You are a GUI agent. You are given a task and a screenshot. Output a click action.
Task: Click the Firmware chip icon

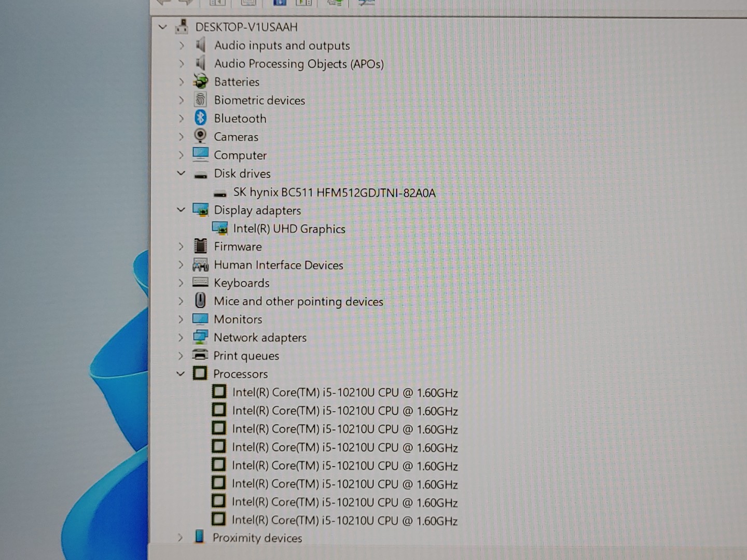coord(200,246)
